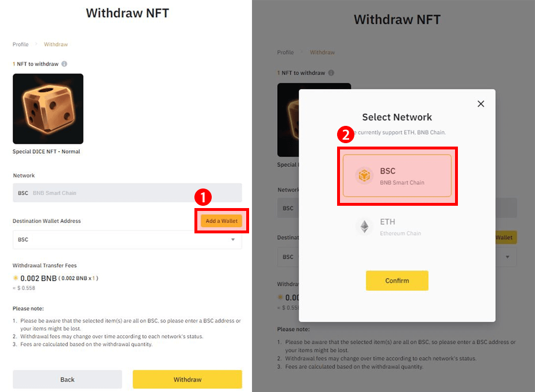Confirm the selected network
This screenshot has height=392, width=535.
(x=397, y=280)
